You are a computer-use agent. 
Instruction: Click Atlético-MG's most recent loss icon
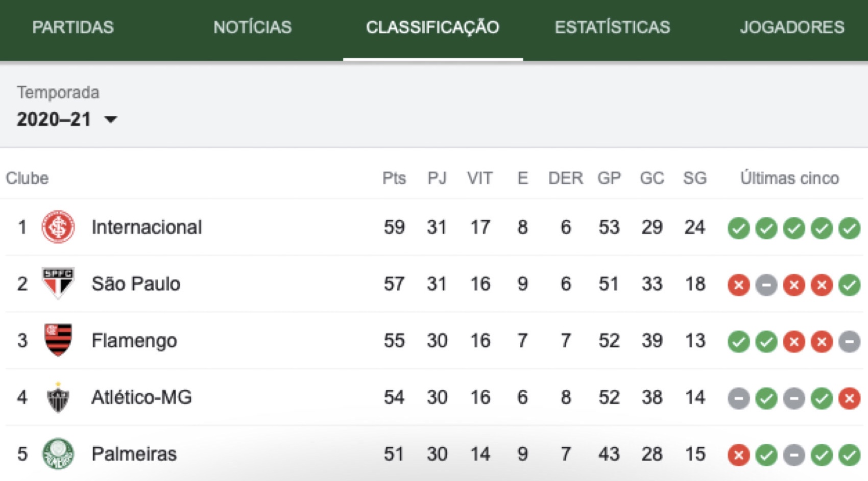849,398
